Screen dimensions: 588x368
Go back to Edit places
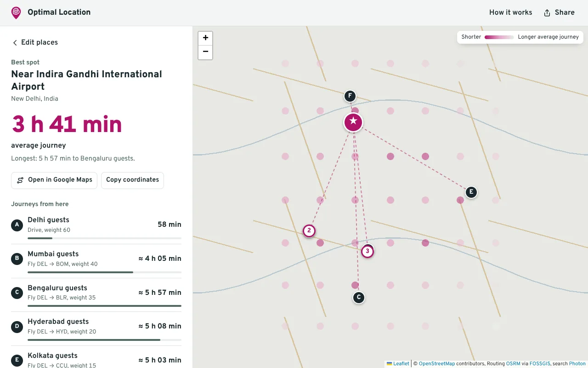click(35, 42)
